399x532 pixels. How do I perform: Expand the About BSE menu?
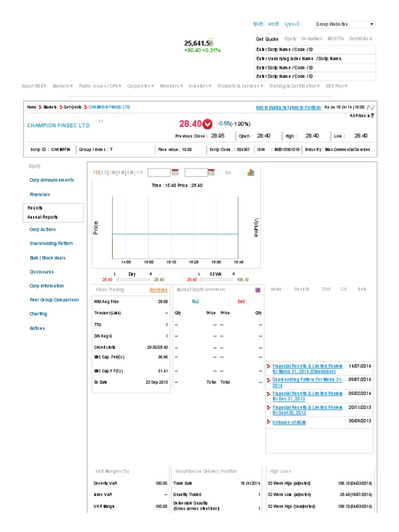pyautogui.click(x=34, y=86)
